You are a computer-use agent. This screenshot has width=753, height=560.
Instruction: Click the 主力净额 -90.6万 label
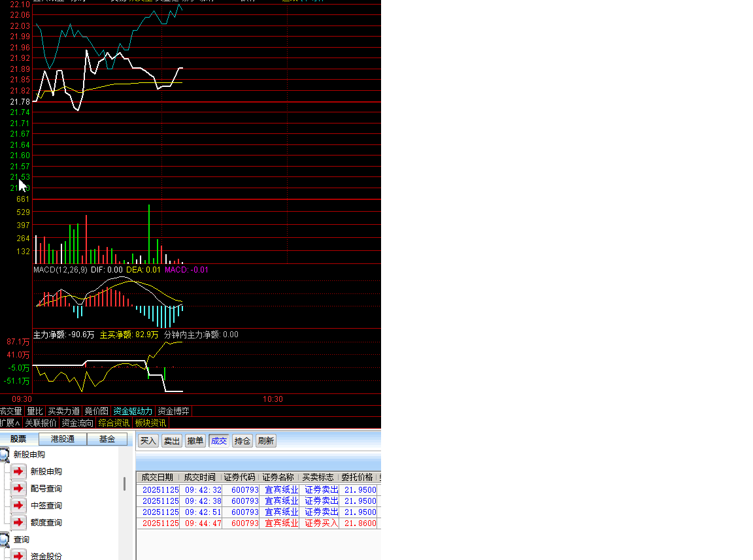64,335
